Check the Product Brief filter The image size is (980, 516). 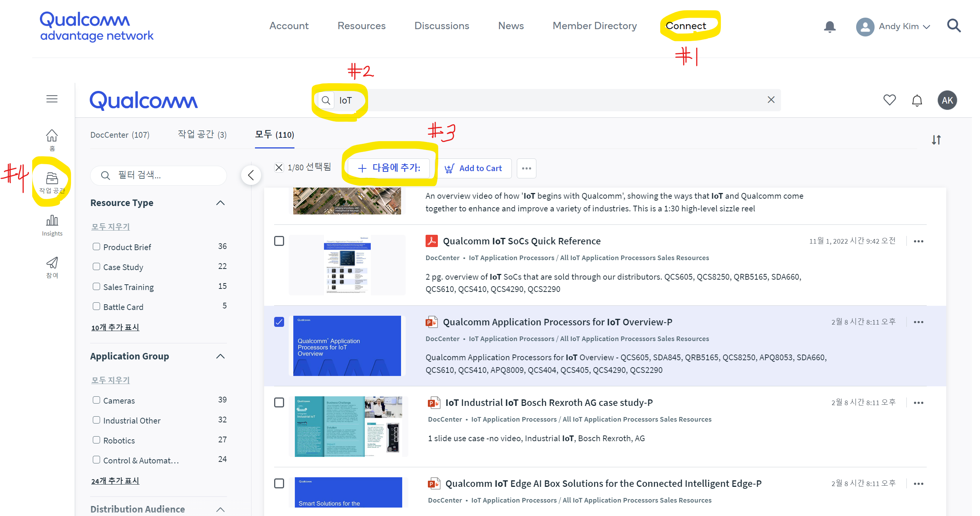point(96,247)
